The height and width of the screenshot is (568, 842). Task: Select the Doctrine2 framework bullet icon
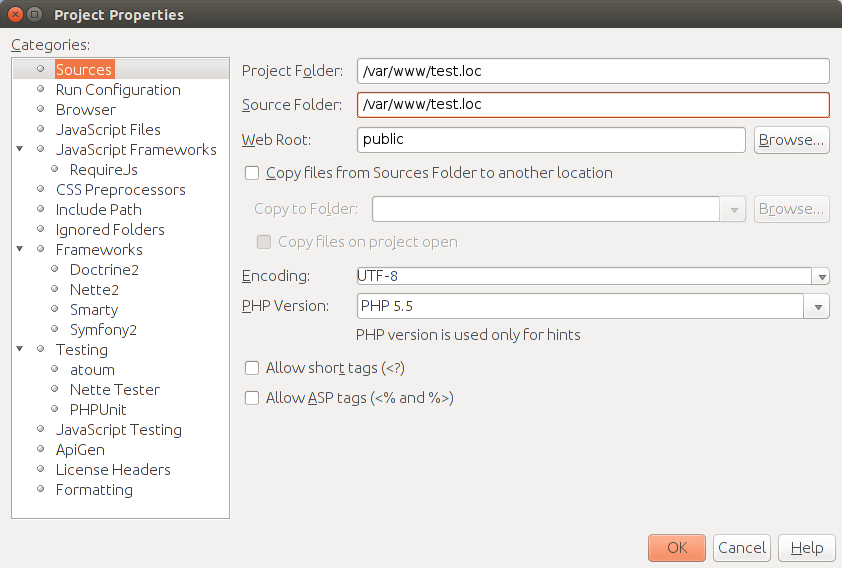click(55, 269)
